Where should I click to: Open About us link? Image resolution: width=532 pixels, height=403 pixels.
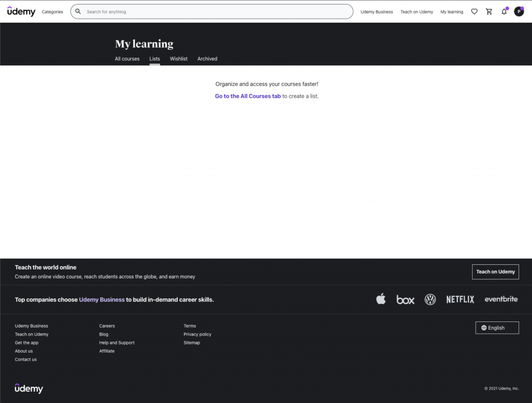click(24, 351)
